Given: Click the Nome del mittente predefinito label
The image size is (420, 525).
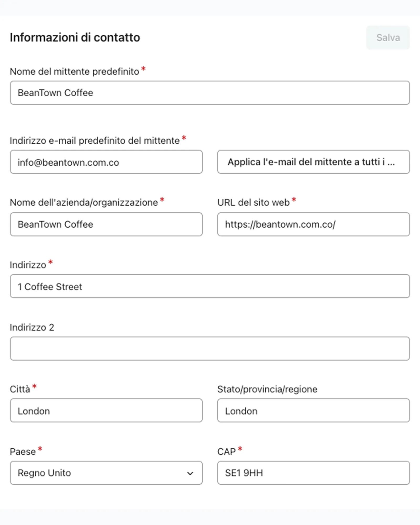Looking at the screenshot, I should pyautogui.click(x=75, y=71).
